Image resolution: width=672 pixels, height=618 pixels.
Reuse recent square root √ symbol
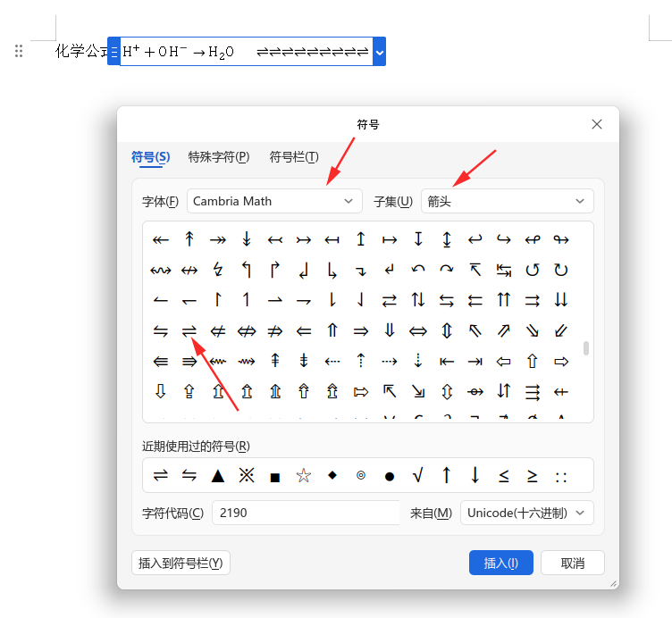[x=418, y=475]
